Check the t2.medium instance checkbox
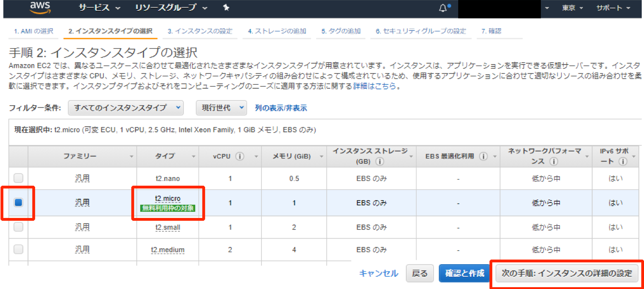 [x=18, y=249]
